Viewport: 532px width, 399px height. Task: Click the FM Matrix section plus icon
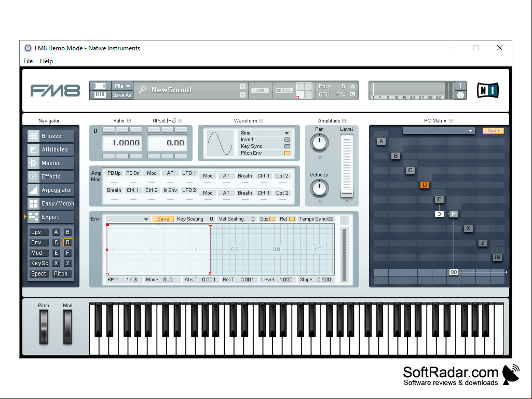[x=451, y=121]
